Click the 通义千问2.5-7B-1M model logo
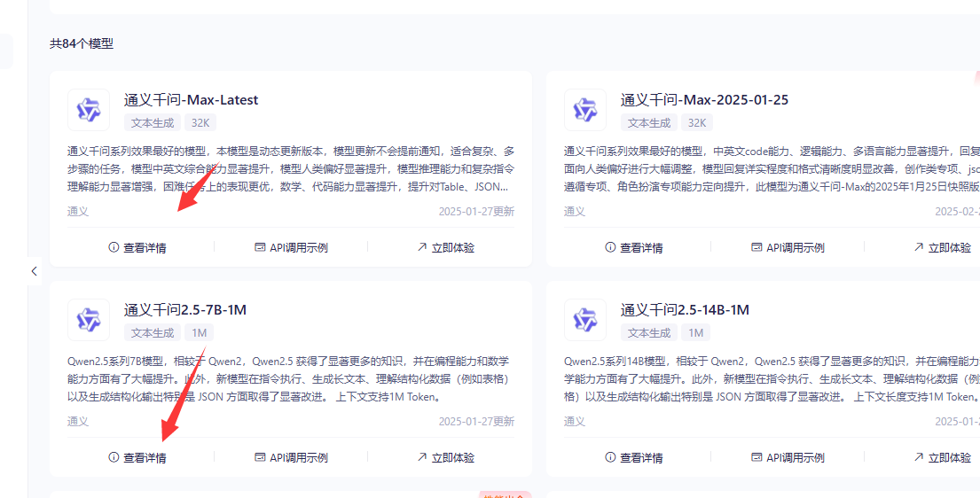Viewport: 980px width, 498px height. (89, 320)
